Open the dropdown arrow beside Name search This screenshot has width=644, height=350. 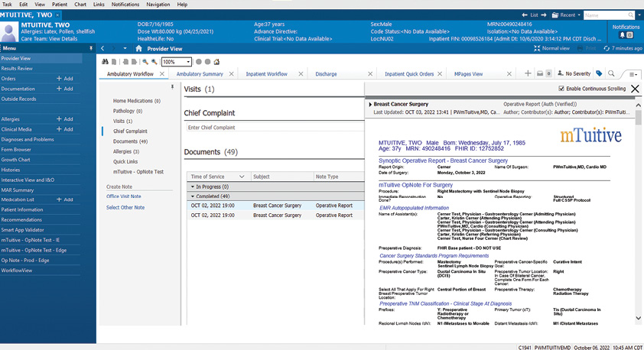click(639, 15)
